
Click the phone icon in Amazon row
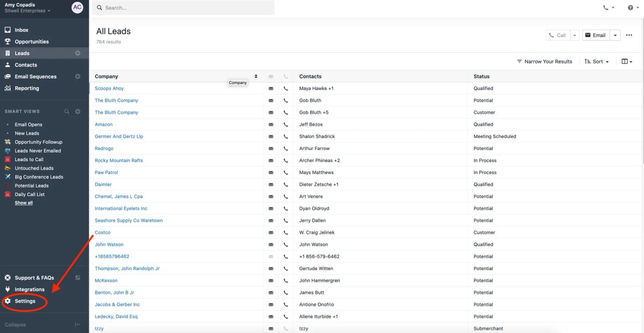(x=286, y=125)
